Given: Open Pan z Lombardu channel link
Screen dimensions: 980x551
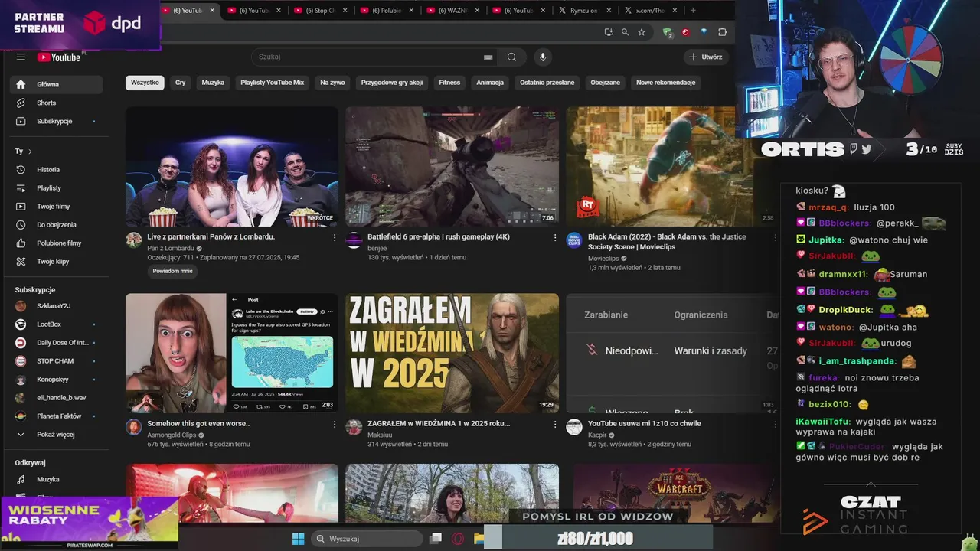Looking at the screenshot, I should [171, 249].
